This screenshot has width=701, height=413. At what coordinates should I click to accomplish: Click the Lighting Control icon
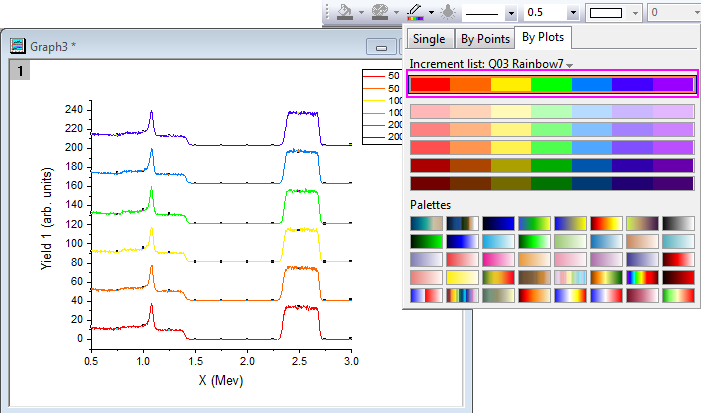pyautogui.click(x=448, y=12)
